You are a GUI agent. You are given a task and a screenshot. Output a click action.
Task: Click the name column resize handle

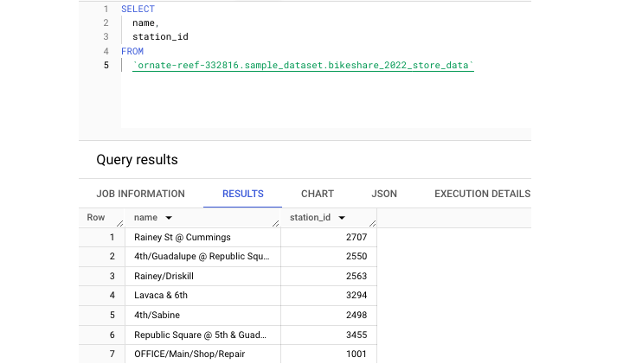pos(276,224)
